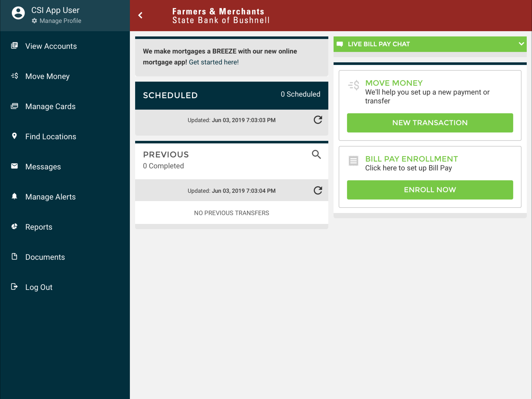Screen dimensions: 532x399
Task: Click the SCHEDULED section header
Action: pos(170,95)
